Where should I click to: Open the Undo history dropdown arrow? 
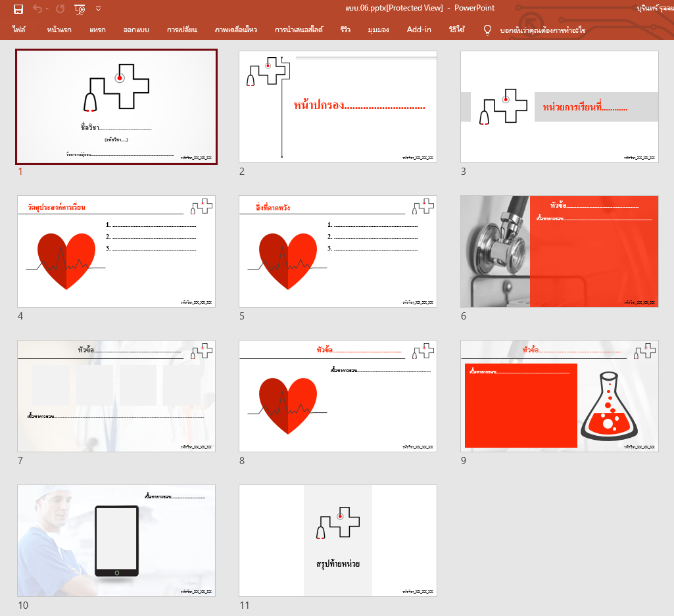47,9
